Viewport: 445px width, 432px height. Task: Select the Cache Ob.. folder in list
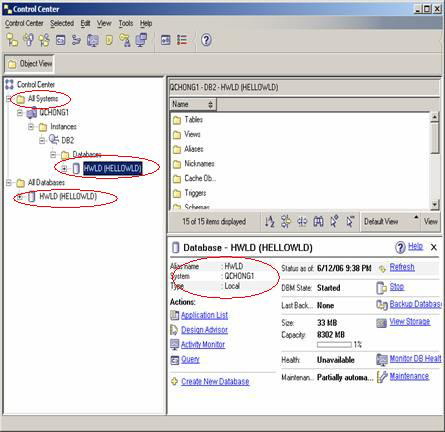click(194, 178)
